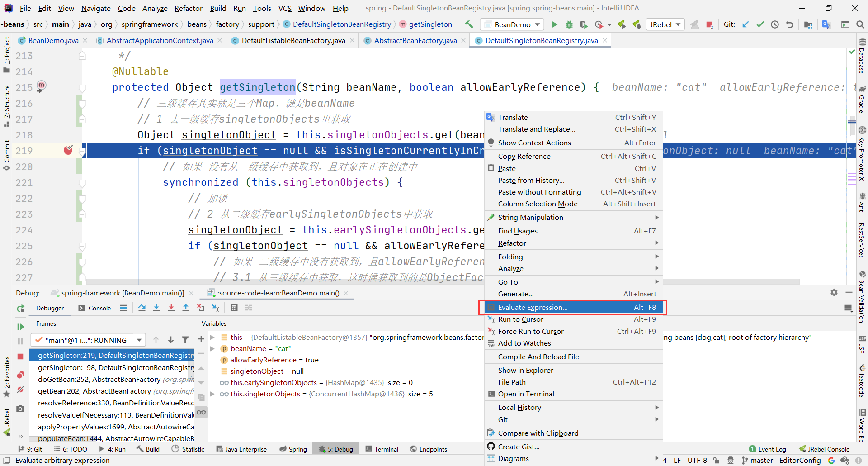The height and width of the screenshot is (466, 868).
Task: Click the Git commit green checkmark
Action: point(760,24)
